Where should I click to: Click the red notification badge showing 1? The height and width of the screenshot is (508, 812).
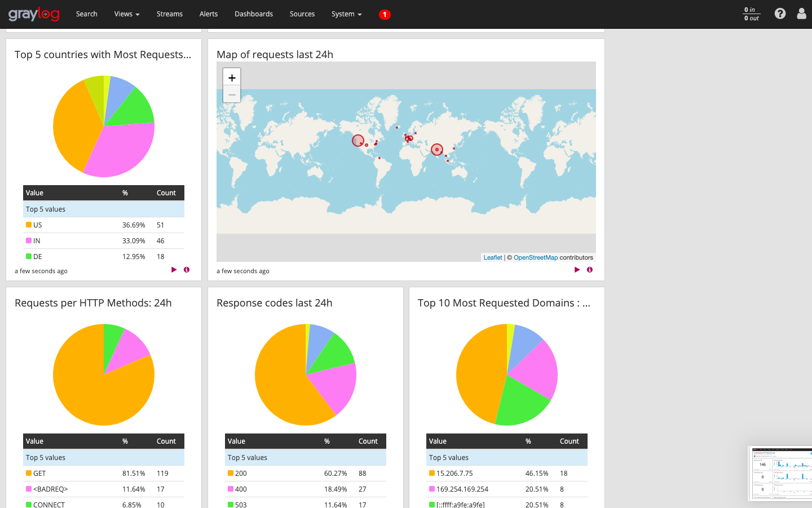(385, 15)
